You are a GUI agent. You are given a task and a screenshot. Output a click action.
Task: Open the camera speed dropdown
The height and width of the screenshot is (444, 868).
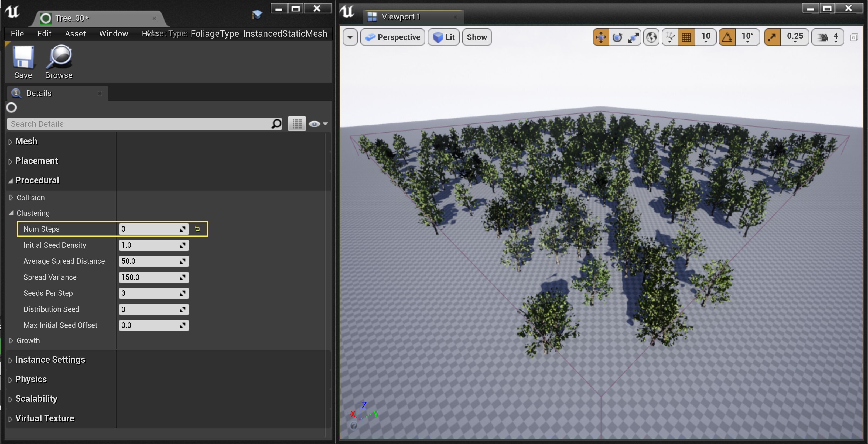828,37
